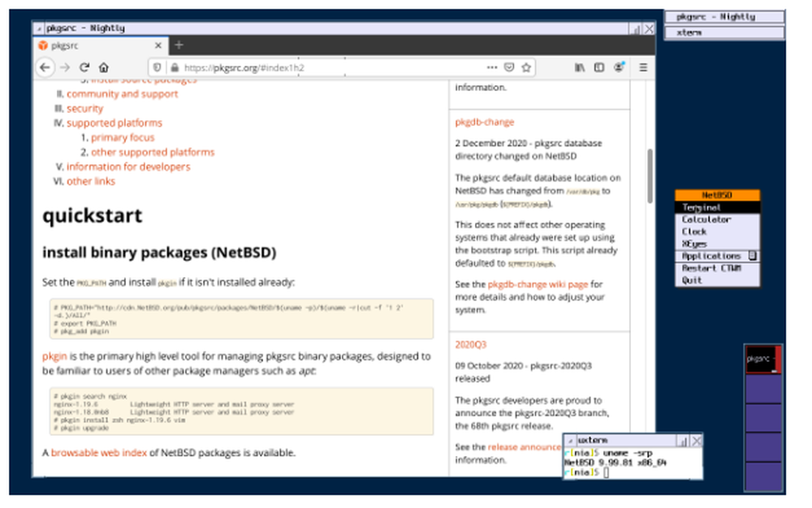Open the 'supported platforms' link
This screenshot has width=812, height=508.
coord(114,123)
